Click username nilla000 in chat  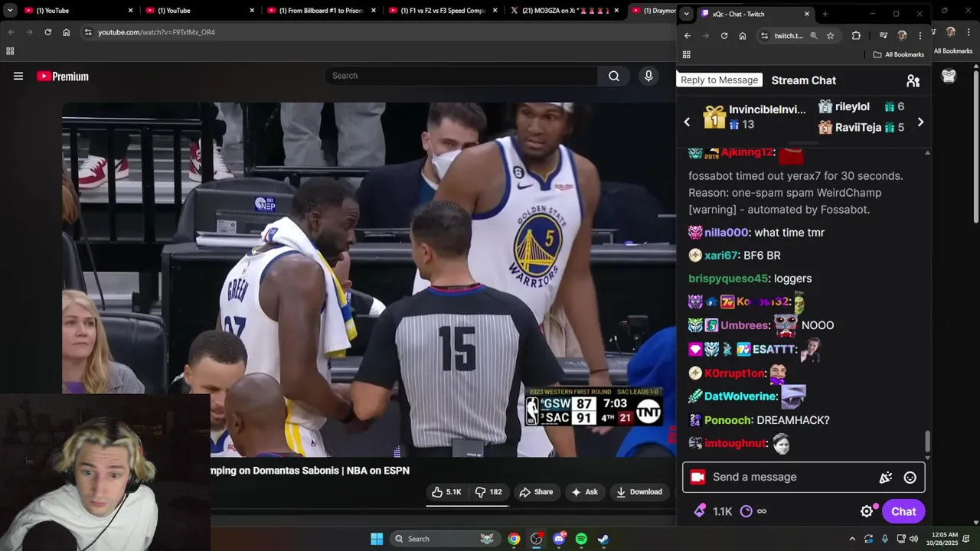pos(726,233)
